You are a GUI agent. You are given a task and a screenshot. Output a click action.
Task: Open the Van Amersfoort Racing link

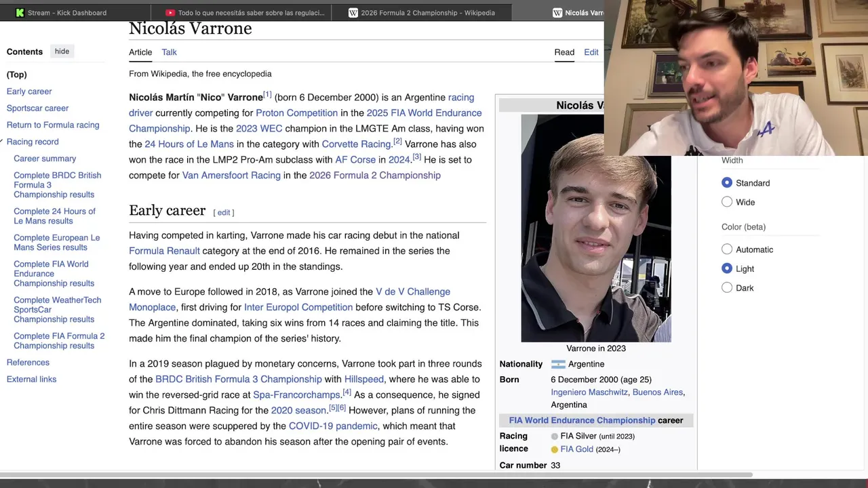(231, 176)
